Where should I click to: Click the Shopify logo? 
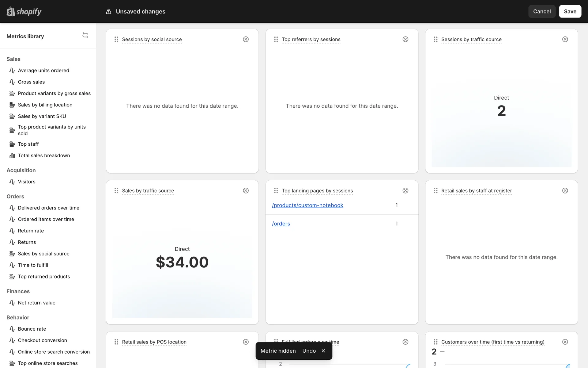[x=24, y=12]
